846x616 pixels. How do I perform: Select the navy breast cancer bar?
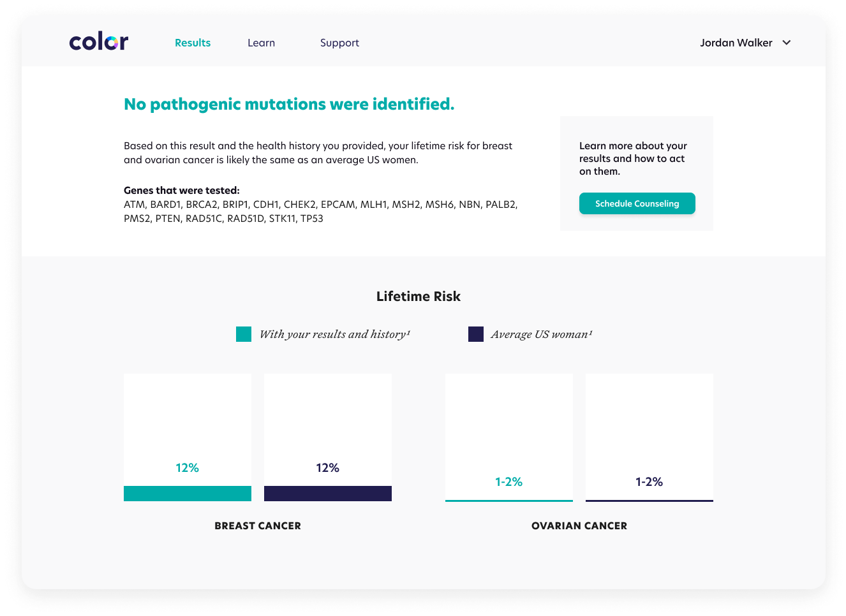(x=328, y=494)
